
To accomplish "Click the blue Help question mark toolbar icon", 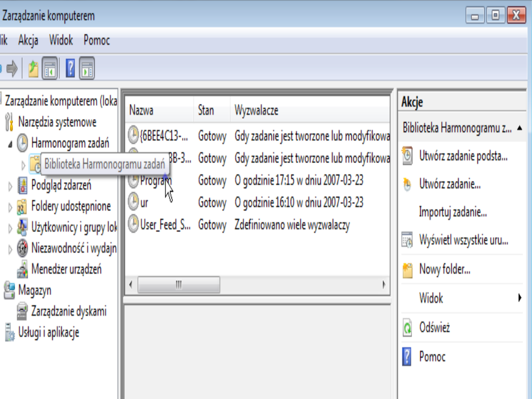I will click(x=70, y=69).
